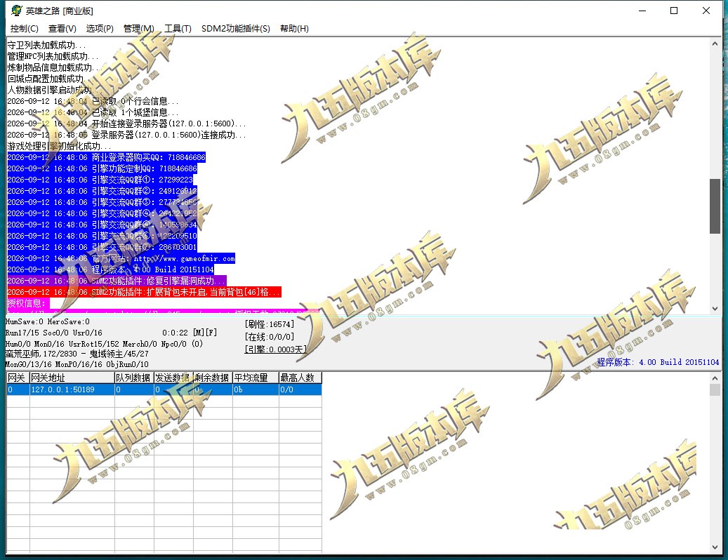Image resolution: width=728 pixels, height=560 pixels.
Task: Click the log panel scroll-up arrow
Action: tap(715, 44)
